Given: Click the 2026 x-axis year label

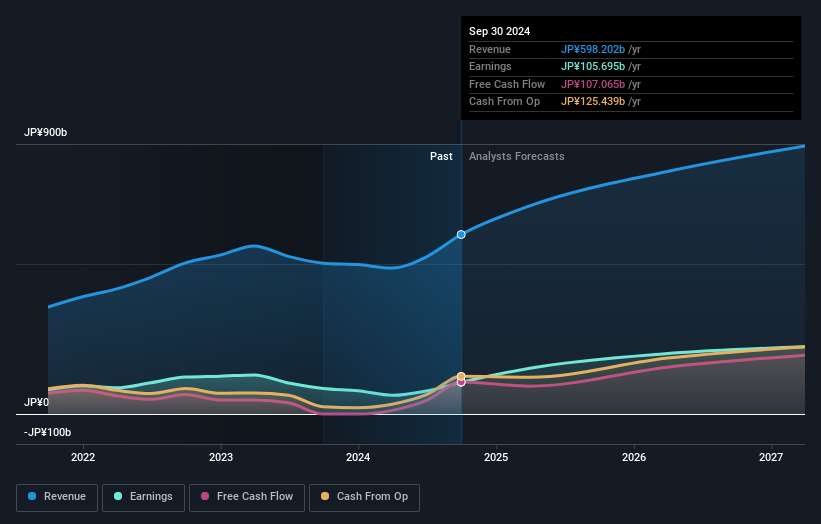Looking at the screenshot, I should [x=634, y=457].
